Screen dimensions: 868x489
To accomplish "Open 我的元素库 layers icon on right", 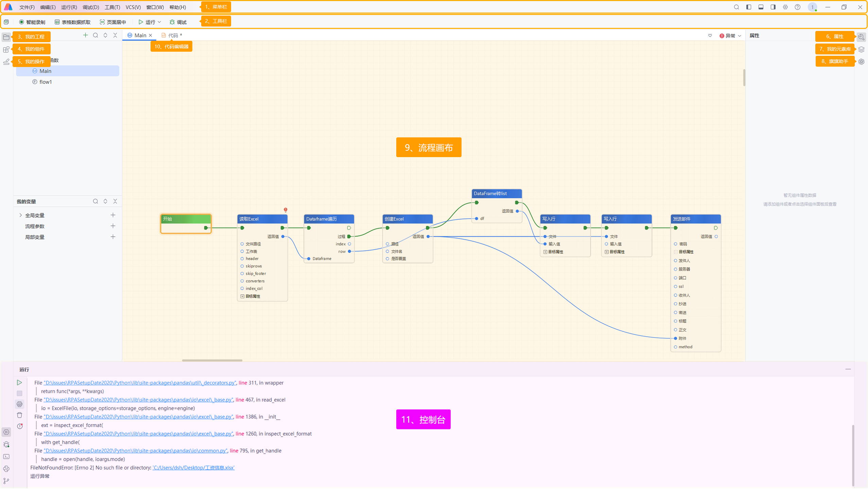I will [x=861, y=49].
